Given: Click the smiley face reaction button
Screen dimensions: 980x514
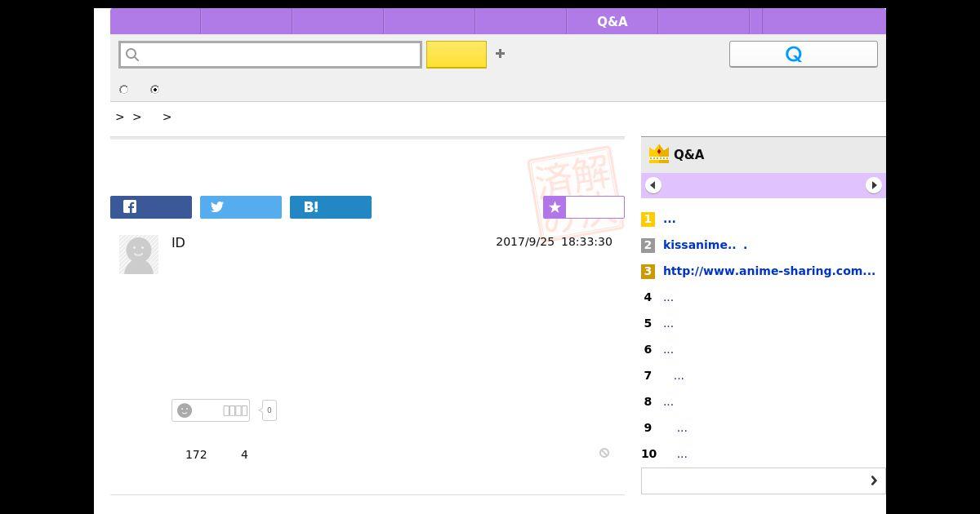Looking at the screenshot, I should 211,410.
